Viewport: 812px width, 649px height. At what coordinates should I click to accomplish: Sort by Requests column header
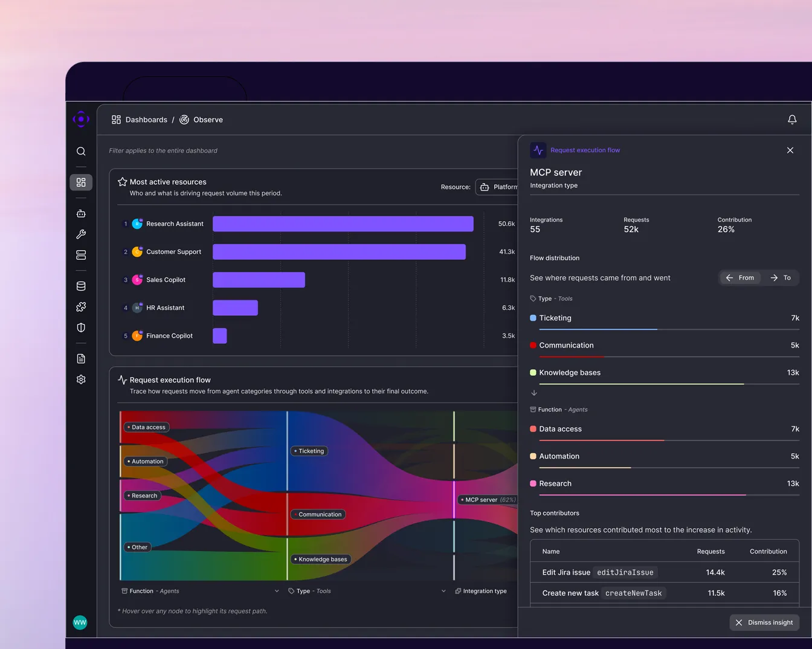click(x=710, y=551)
